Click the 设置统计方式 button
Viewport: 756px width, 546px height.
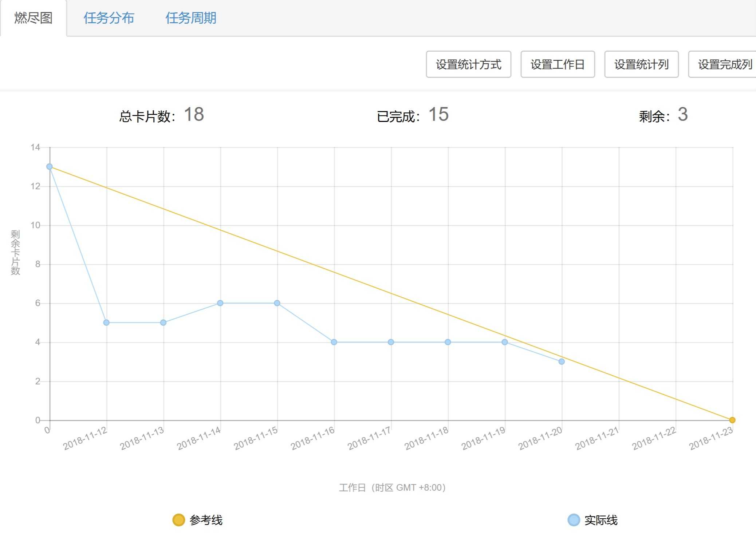click(468, 64)
